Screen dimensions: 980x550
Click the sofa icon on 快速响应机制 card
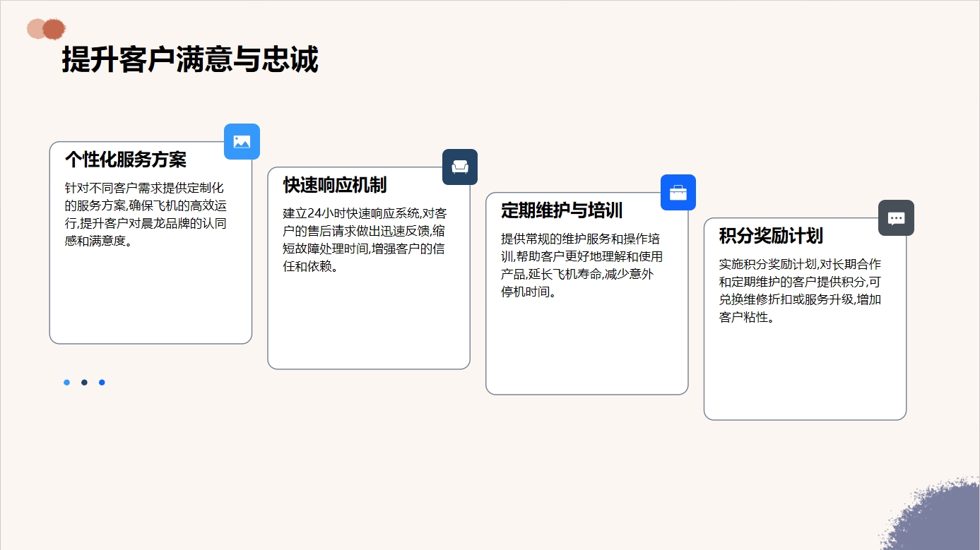[x=460, y=167]
